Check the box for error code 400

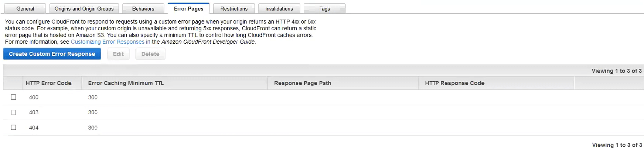(14, 97)
